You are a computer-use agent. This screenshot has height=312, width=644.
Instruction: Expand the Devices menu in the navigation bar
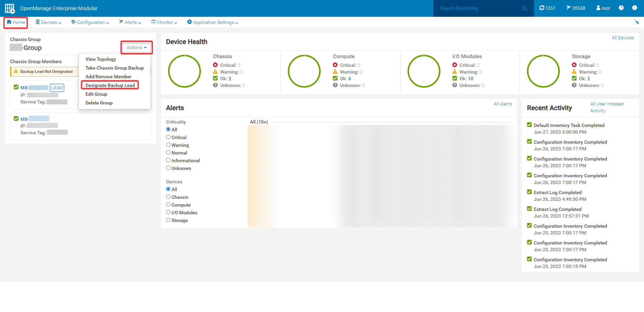click(48, 22)
